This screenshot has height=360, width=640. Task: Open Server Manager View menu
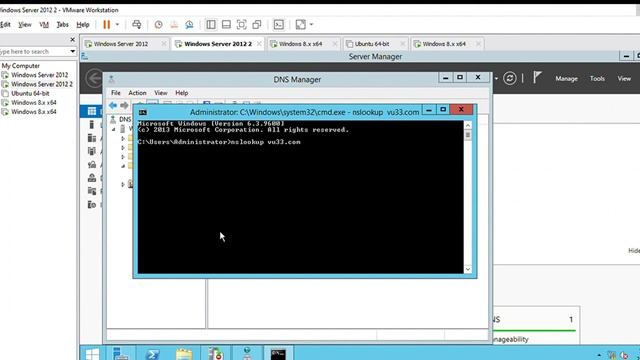624,78
